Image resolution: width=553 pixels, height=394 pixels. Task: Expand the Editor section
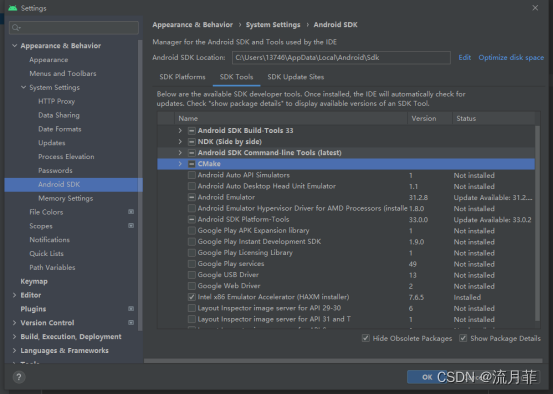[14, 295]
